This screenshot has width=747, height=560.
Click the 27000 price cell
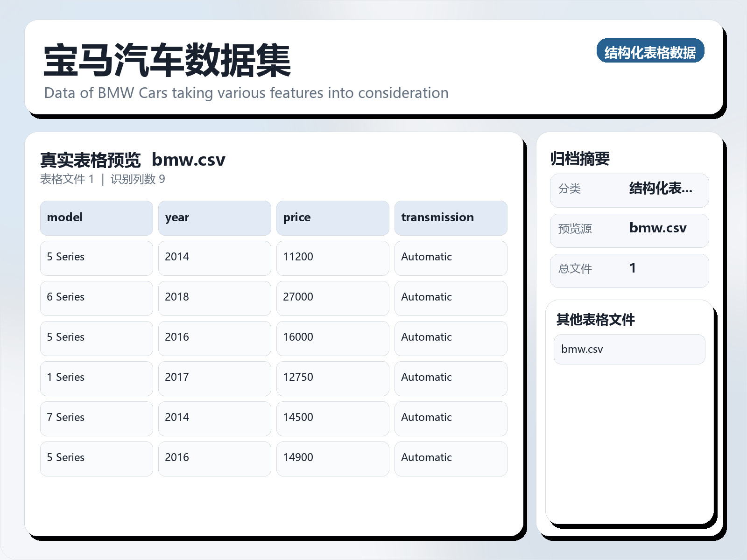332,298
